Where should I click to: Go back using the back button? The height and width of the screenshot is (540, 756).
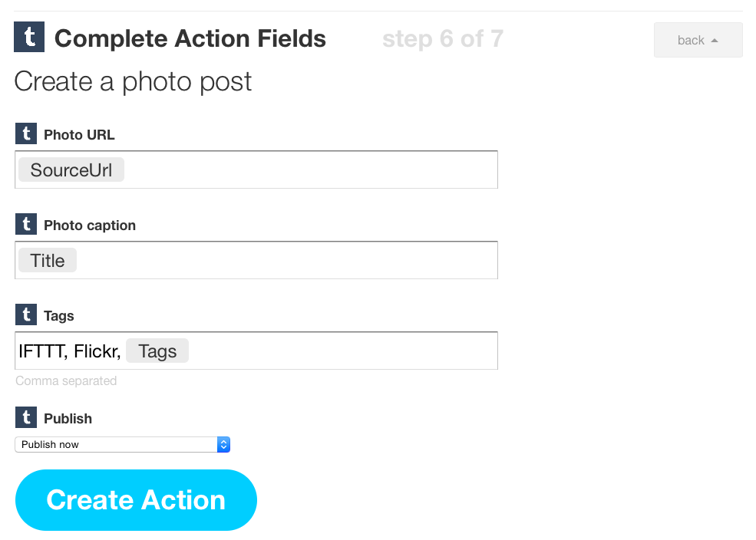698,40
